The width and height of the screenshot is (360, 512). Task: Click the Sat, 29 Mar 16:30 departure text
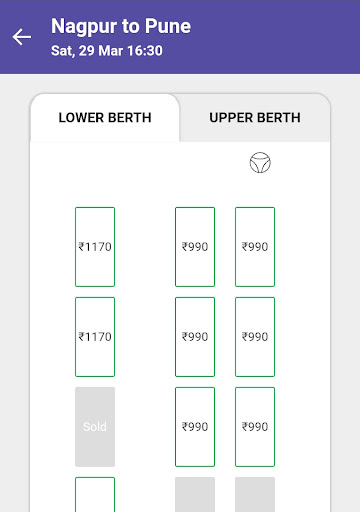107,51
